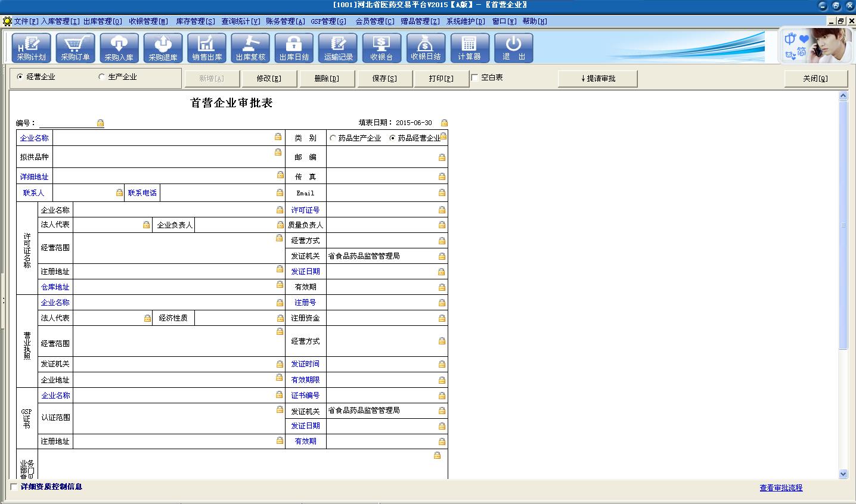Select the 生产企业 radio button
This screenshot has height=504, width=856.
102,77
